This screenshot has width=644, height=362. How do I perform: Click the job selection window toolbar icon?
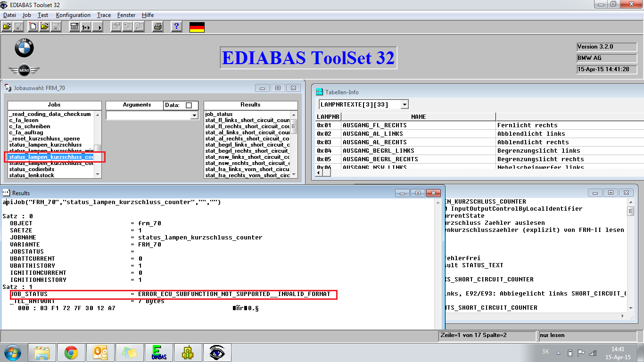(74, 27)
